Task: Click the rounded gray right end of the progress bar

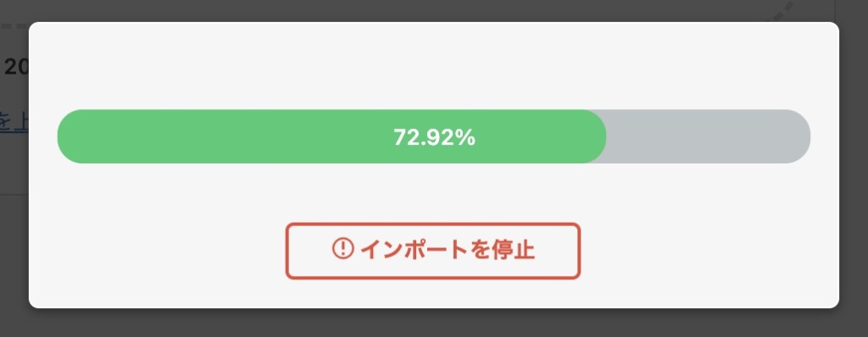Action: 797,136
